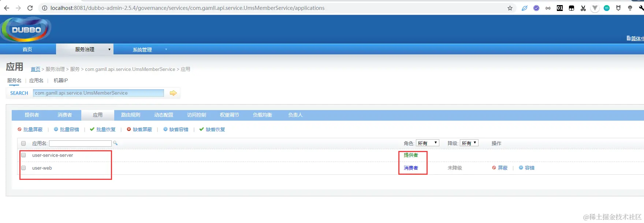Image resolution: width=644 pixels, height=223 pixels.
Task: Open the green circle m extension
Action: pos(607,8)
